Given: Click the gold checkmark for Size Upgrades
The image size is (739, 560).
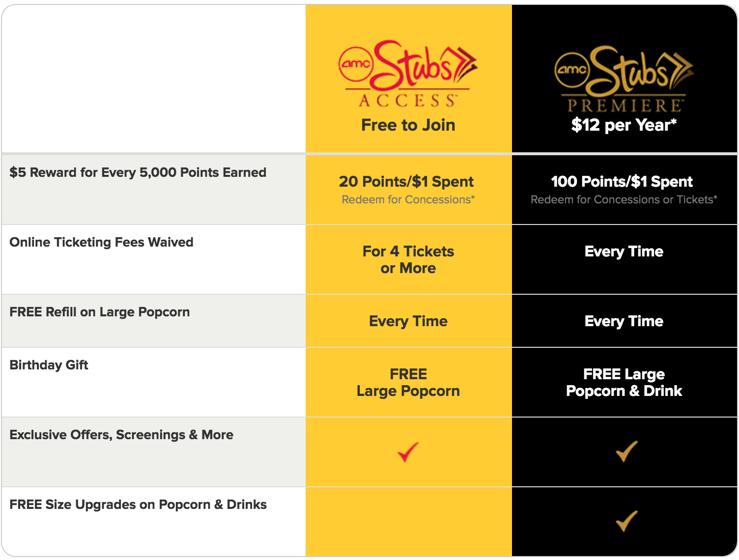Looking at the screenshot, I should pos(626,521).
